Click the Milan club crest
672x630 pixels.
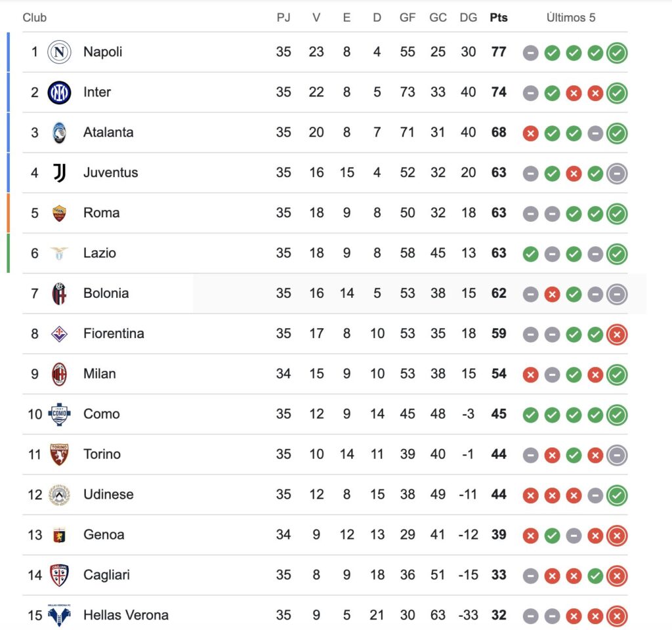(59, 374)
